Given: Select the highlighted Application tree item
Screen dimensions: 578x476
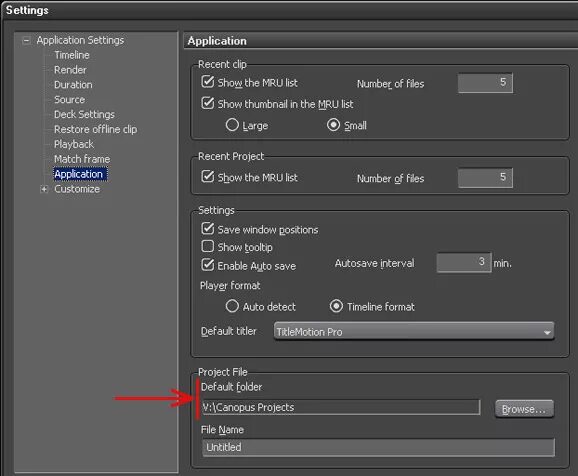Looking at the screenshot, I should click(x=80, y=174).
